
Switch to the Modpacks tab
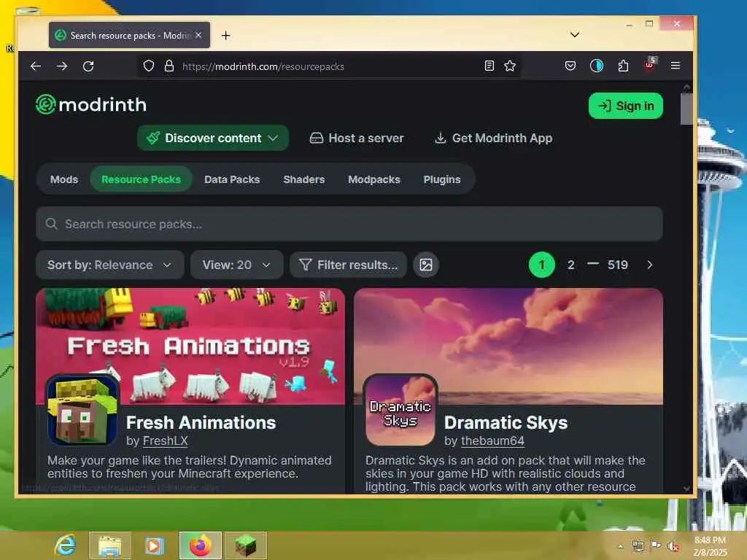tap(374, 179)
